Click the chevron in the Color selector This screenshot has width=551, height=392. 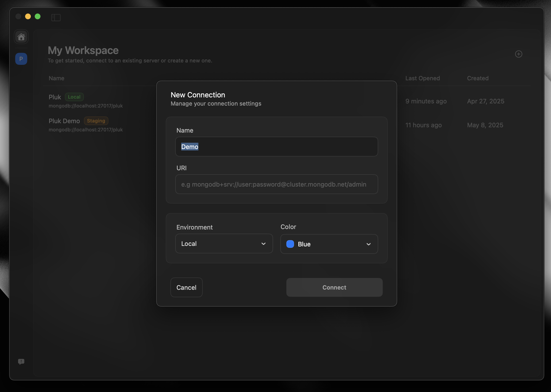(x=368, y=244)
